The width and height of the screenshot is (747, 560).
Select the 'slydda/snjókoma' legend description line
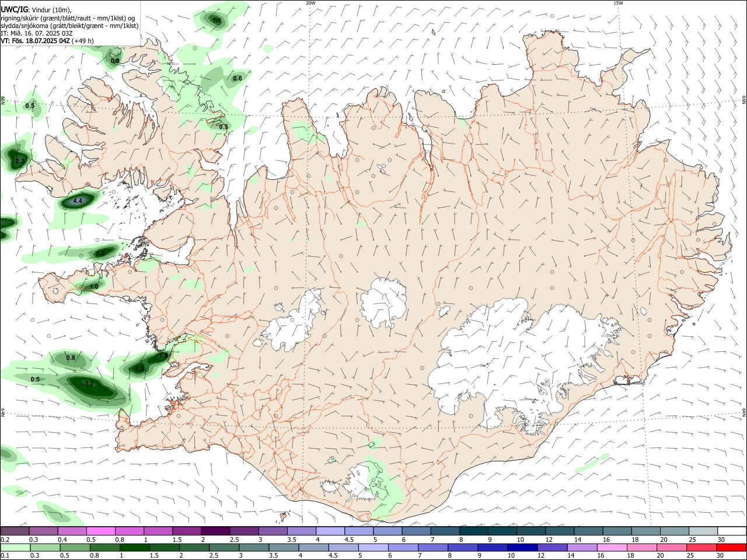point(69,25)
